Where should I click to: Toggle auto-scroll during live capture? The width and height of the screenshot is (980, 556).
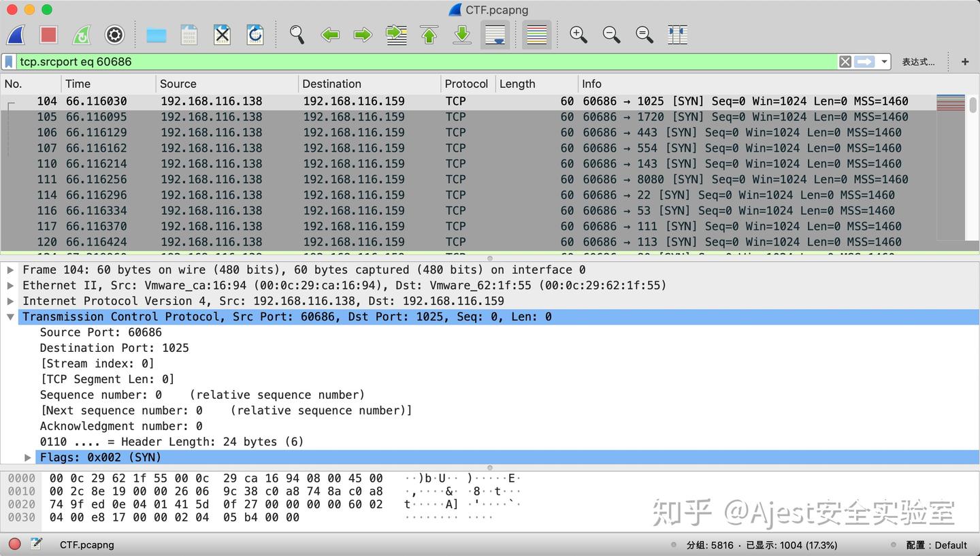click(x=495, y=35)
